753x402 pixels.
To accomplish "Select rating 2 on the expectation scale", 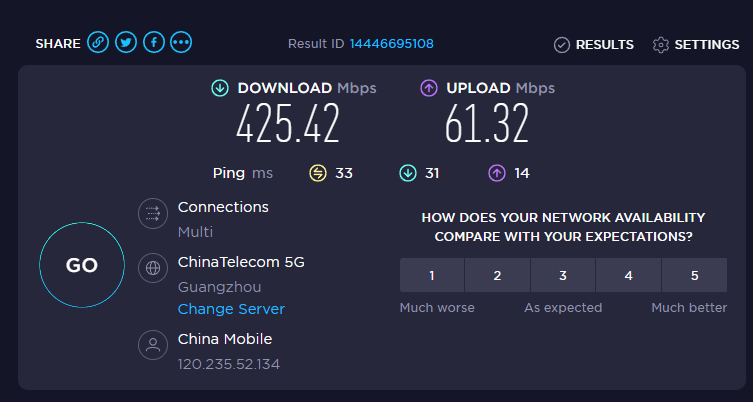I will point(497,275).
